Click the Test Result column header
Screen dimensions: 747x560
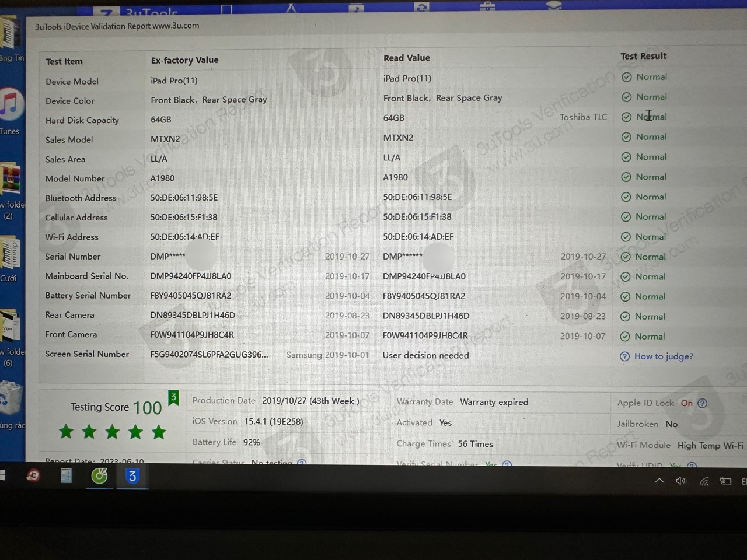point(643,56)
